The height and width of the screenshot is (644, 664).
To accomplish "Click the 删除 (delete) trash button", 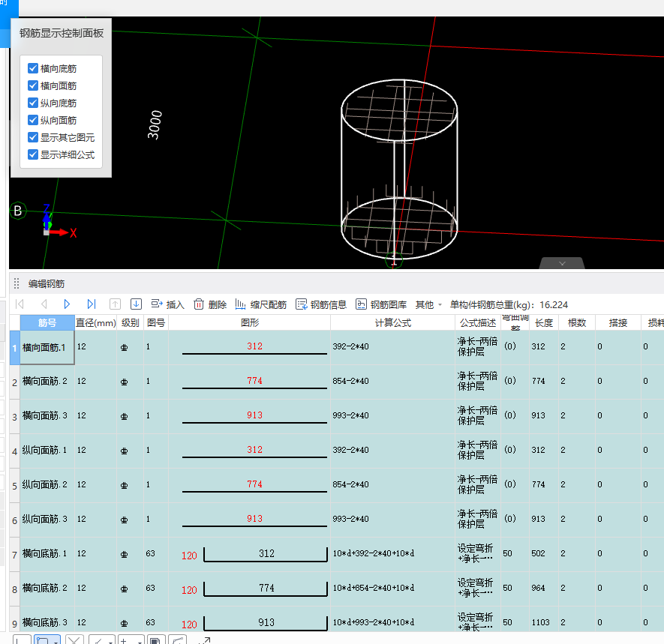I will [x=210, y=304].
